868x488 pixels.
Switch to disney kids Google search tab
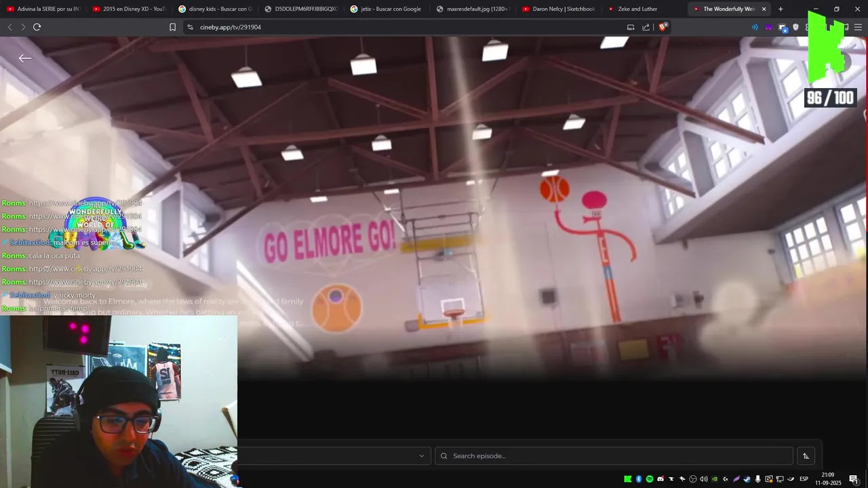(x=215, y=9)
